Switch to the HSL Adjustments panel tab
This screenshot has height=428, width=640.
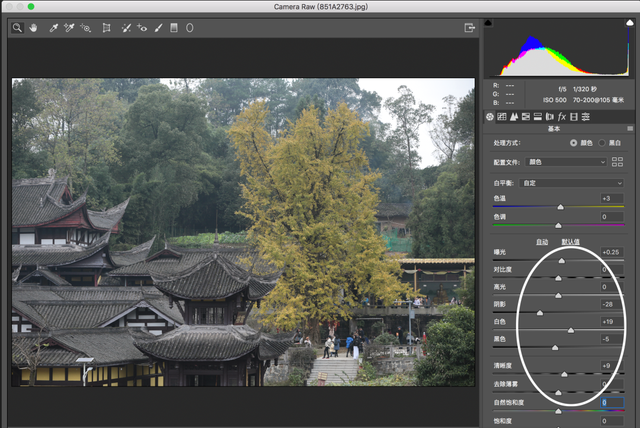tap(526, 117)
